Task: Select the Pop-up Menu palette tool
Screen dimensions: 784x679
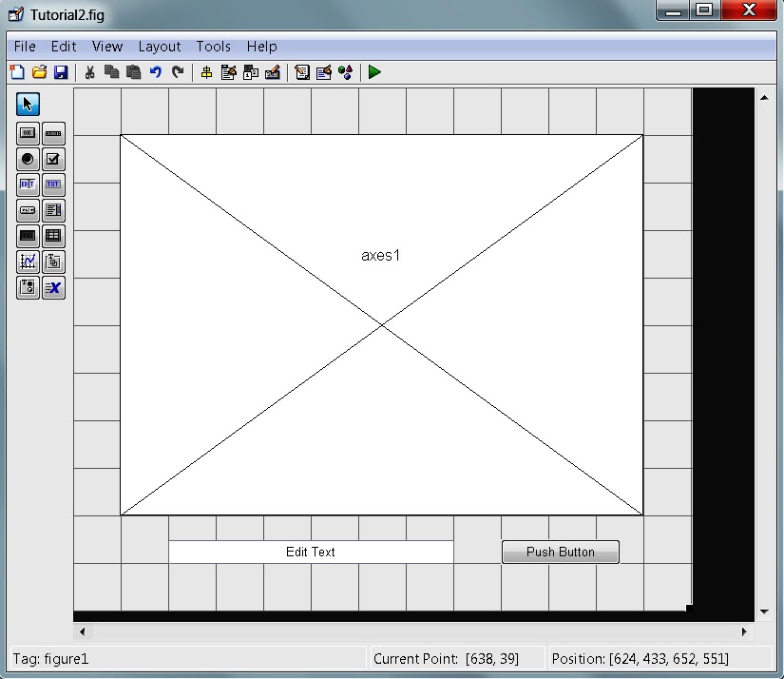Action: pyautogui.click(x=27, y=210)
